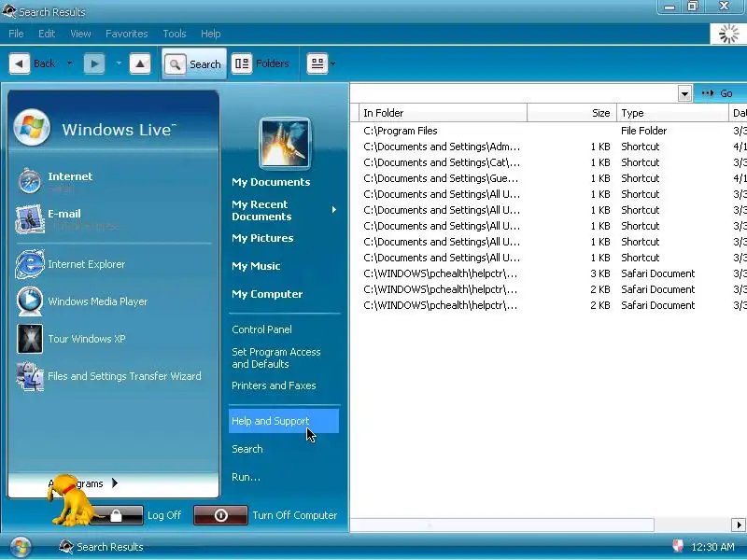Image resolution: width=747 pixels, height=560 pixels.
Task: Sort by In Folder column header
Action: [x=443, y=113]
